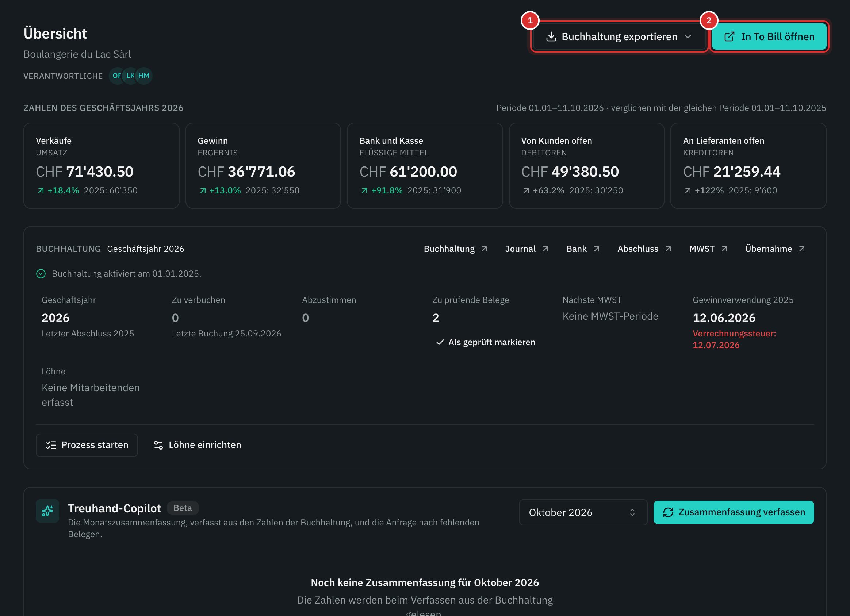Image resolution: width=850 pixels, height=616 pixels.
Task: Set up salaries via Löhne einrichten
Action: 197,445
